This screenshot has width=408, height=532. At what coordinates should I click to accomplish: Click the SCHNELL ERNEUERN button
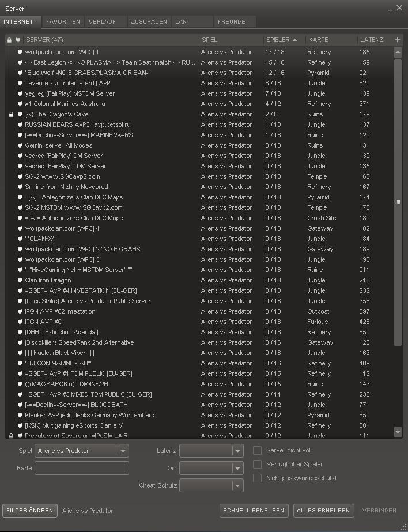[254, 511]
